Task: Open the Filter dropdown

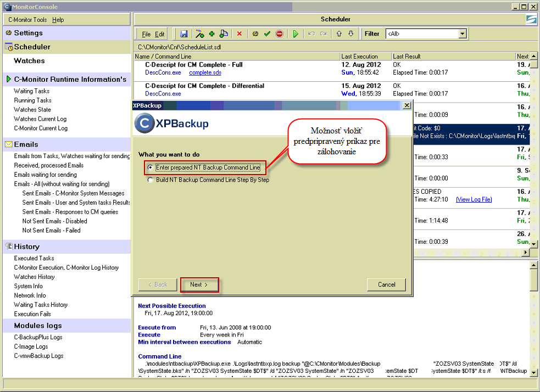Action: point(463,33)
